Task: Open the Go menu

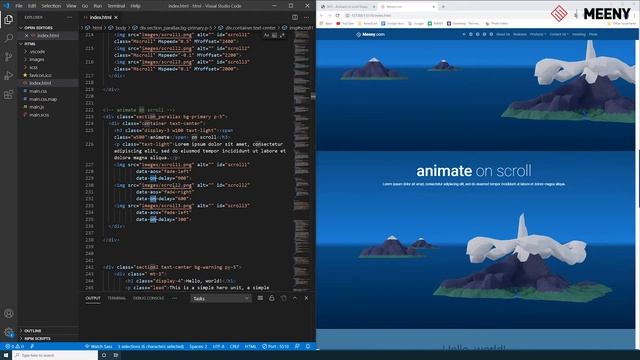Action: [x=85, y=6]
